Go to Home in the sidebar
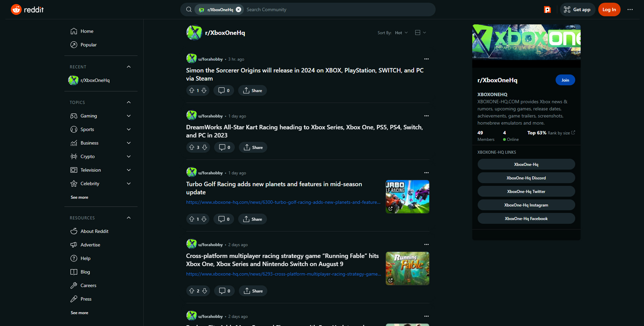This screenshot has width=644, height=326. click(87, 31)
